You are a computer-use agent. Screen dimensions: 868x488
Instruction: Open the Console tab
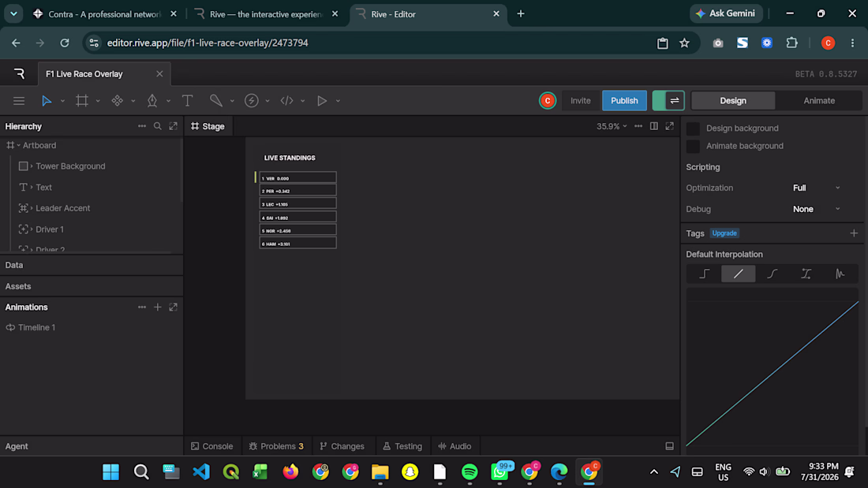click(x=212, y=446)
